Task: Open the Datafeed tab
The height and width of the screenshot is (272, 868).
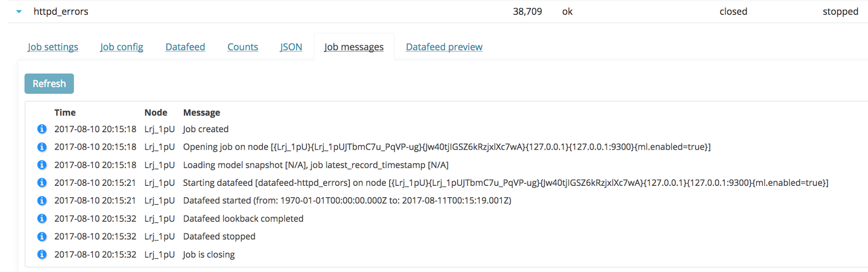Action: pos(185,47)
